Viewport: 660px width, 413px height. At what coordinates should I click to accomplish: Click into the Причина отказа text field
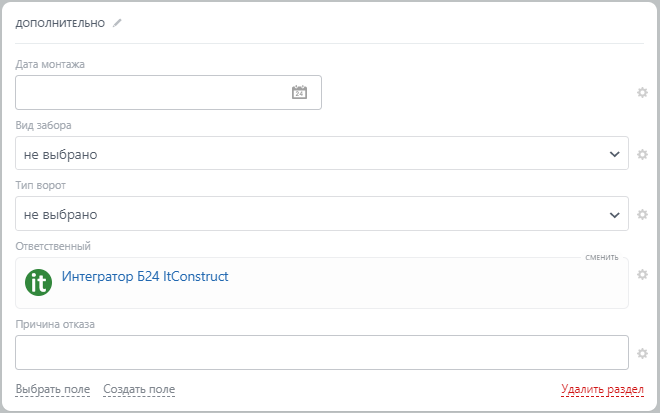pos(320,353)
